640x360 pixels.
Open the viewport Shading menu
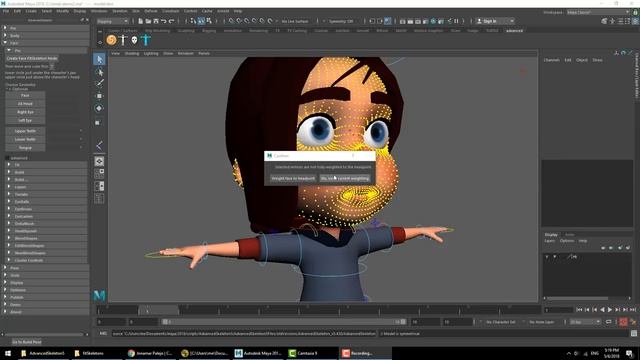132,53
